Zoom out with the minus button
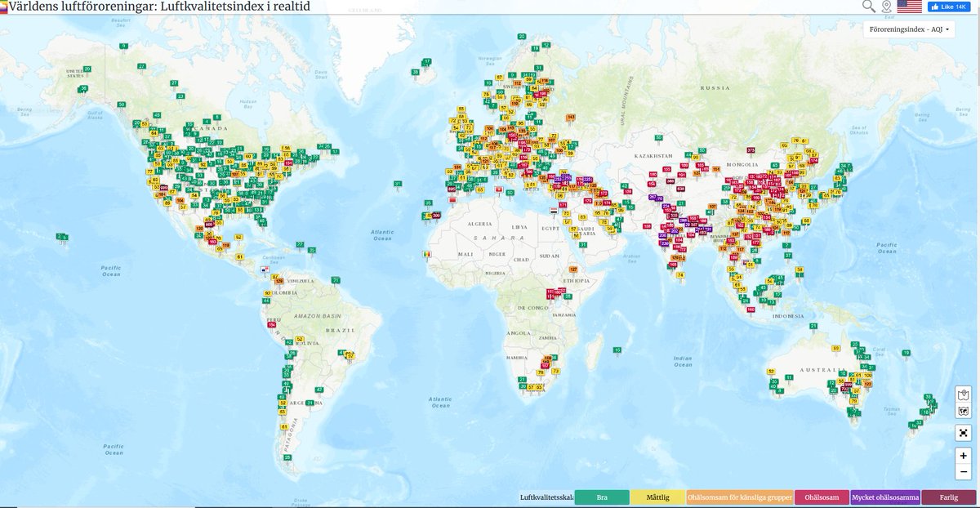This screenshot has width=980, height=508. click(x=964, y=471)
